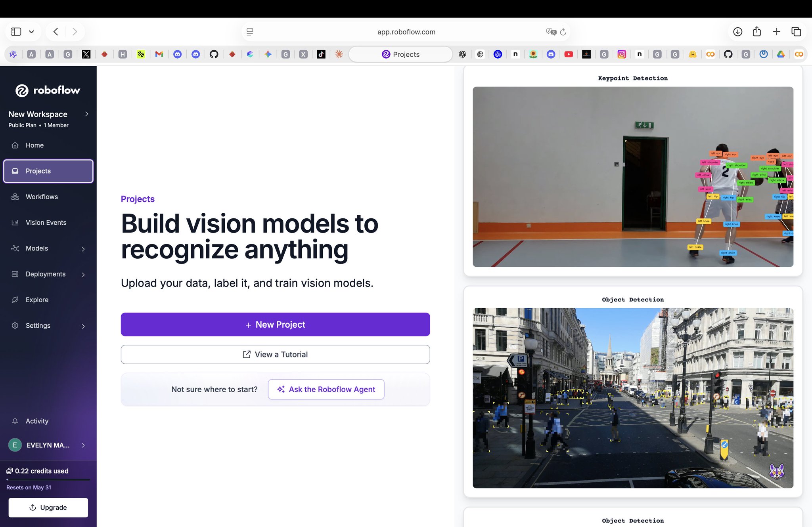Open the Object Detection street image
This screenshot has height=527, width=812.
(x=633, y=398)
